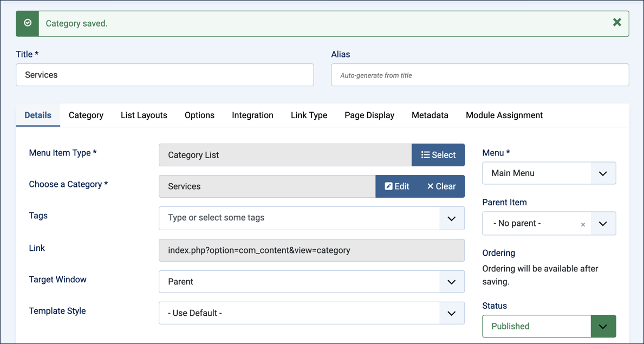Image resolution: width=644 pixels, height=344 pixels.
Task: Click the 'Target Window' label
Action: coord(58,280)
